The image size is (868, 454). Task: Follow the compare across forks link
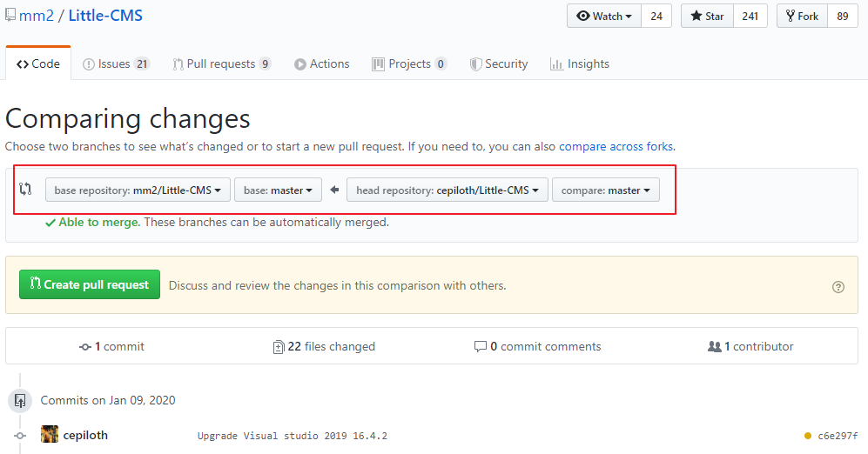616,146
